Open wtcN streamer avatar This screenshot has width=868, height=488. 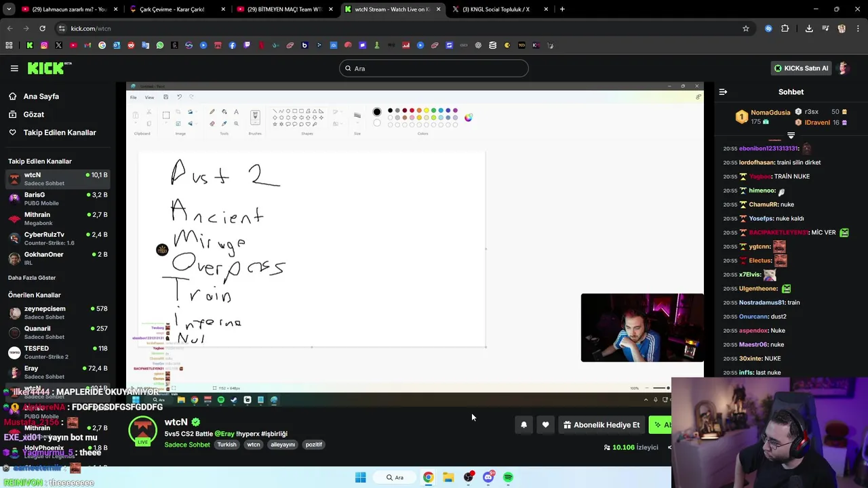coord(142,432)
